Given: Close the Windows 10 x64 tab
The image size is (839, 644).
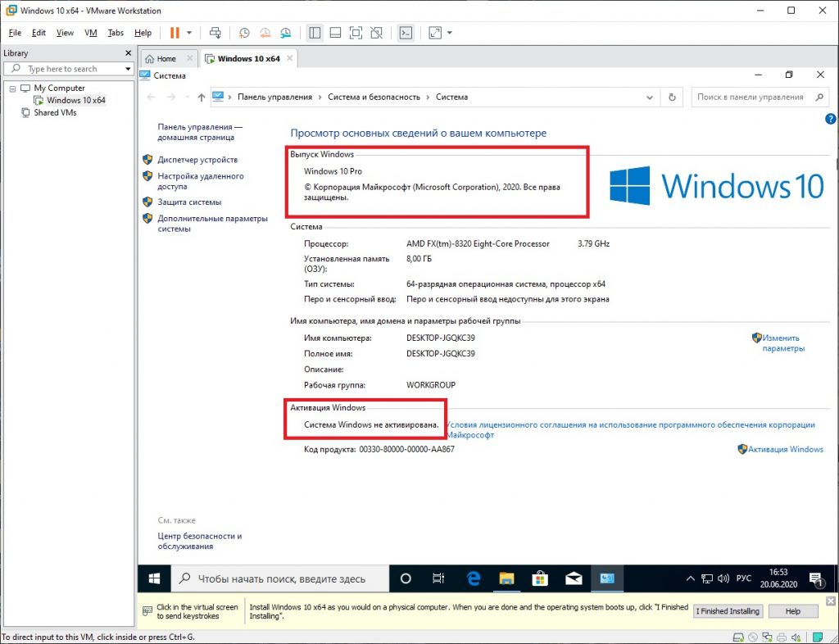Looking at the screenshot, I should click(289, 58).
